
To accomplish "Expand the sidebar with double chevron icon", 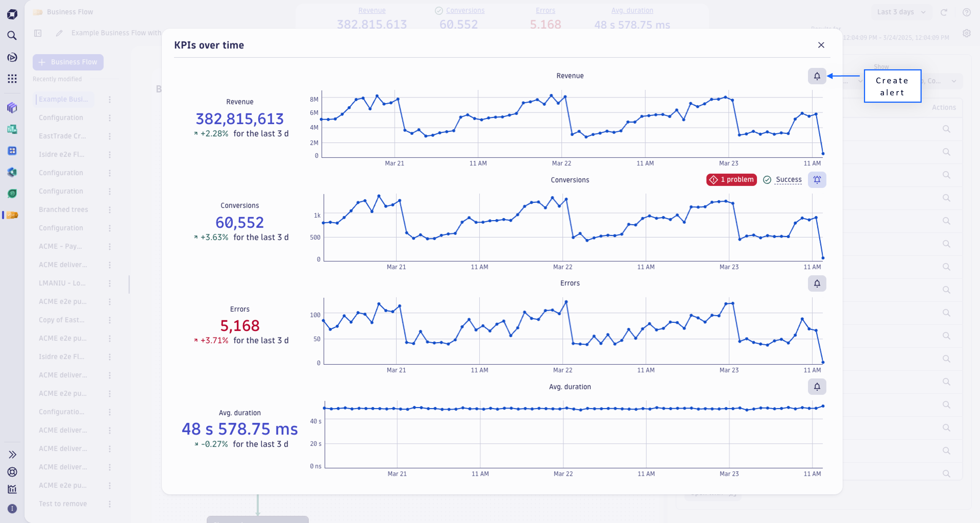I will (12, 455).
